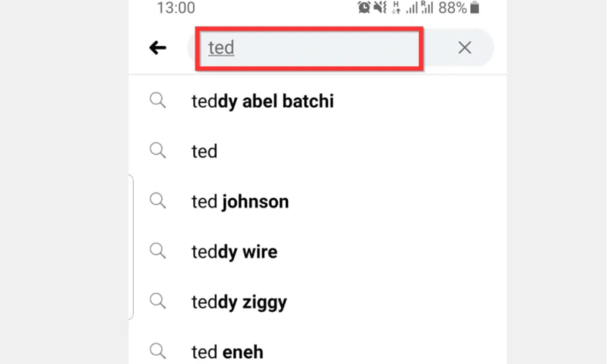Click magnifier icon beside teddy abel batchi
Image resolution: width=612 pixels, height=364 pixels.
158,101
